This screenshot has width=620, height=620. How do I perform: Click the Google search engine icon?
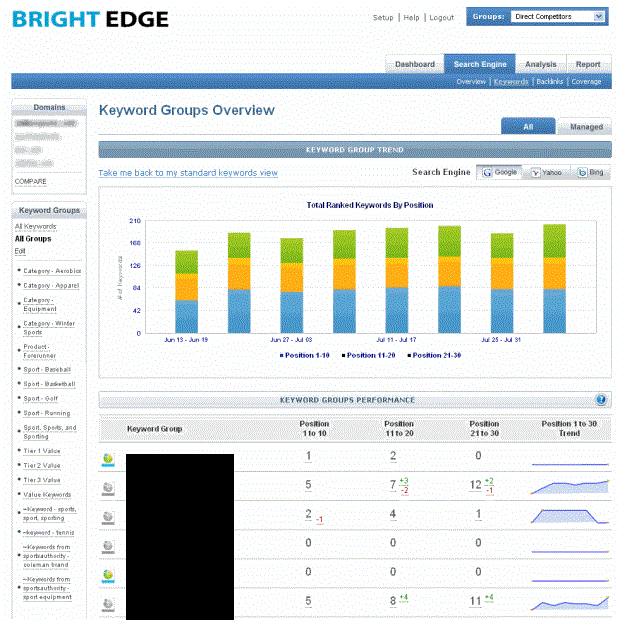tap(487, 173)
